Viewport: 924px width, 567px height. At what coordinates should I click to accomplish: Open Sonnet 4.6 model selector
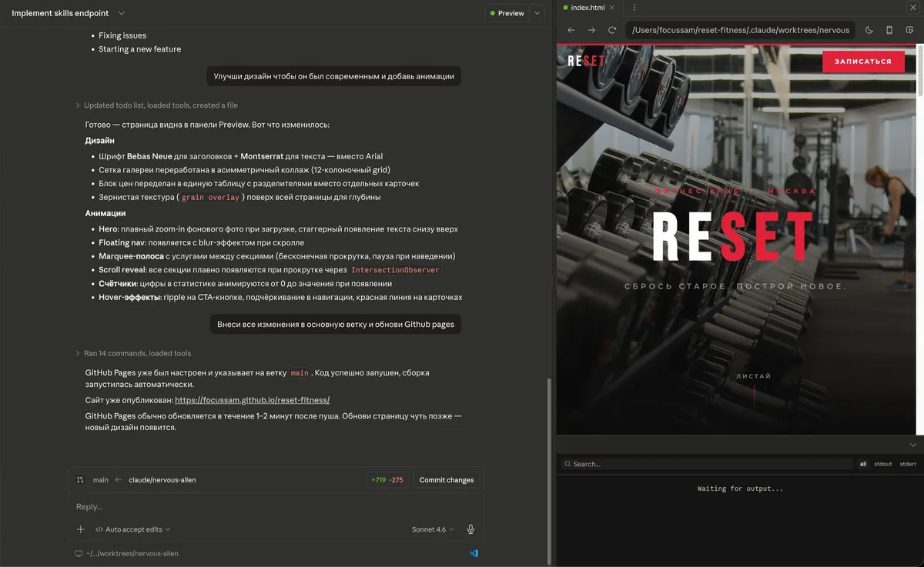[433, 529]
